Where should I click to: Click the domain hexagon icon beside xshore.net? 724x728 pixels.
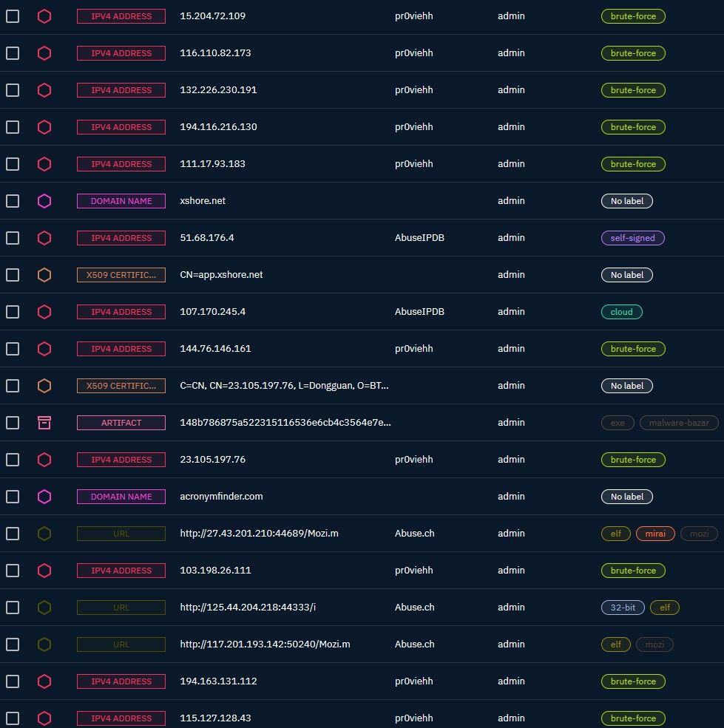pyautogui.click(x=44, y=201)
